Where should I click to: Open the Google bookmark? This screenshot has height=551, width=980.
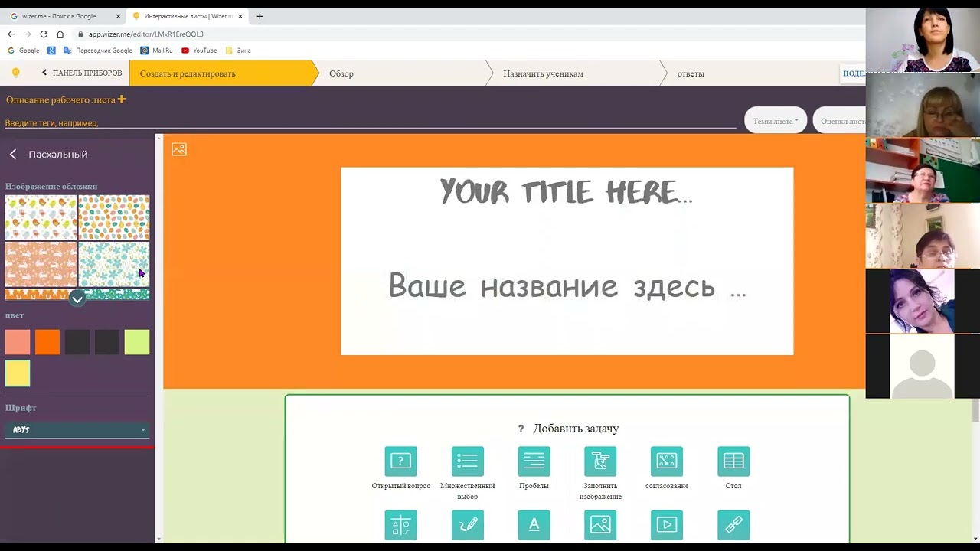coord(24,51)
